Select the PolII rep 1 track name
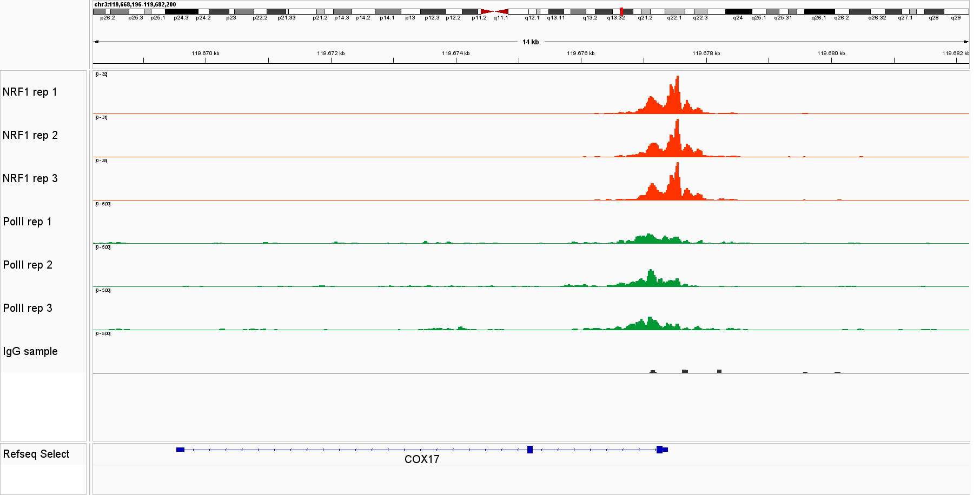980x495 pixels. 28,222
